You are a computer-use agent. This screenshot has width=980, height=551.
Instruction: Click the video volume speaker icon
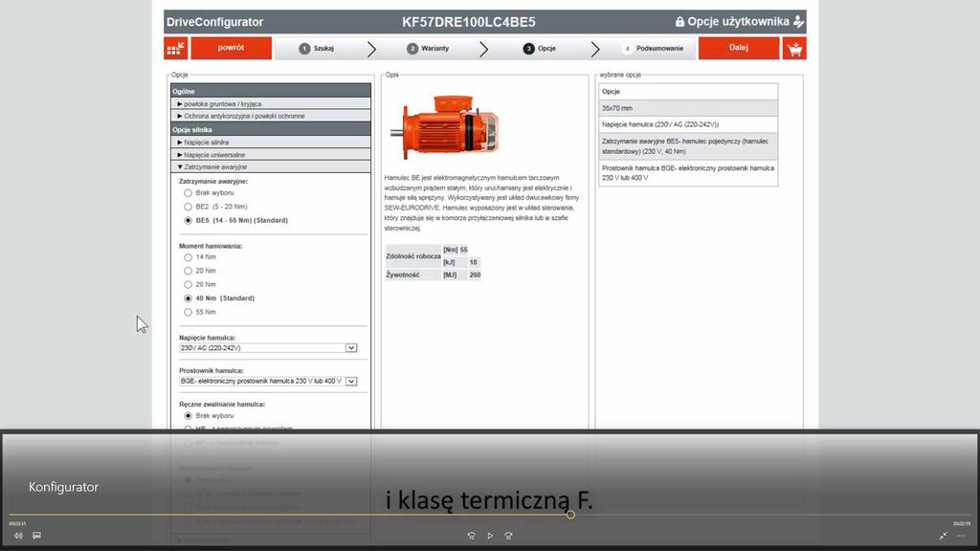18,536
